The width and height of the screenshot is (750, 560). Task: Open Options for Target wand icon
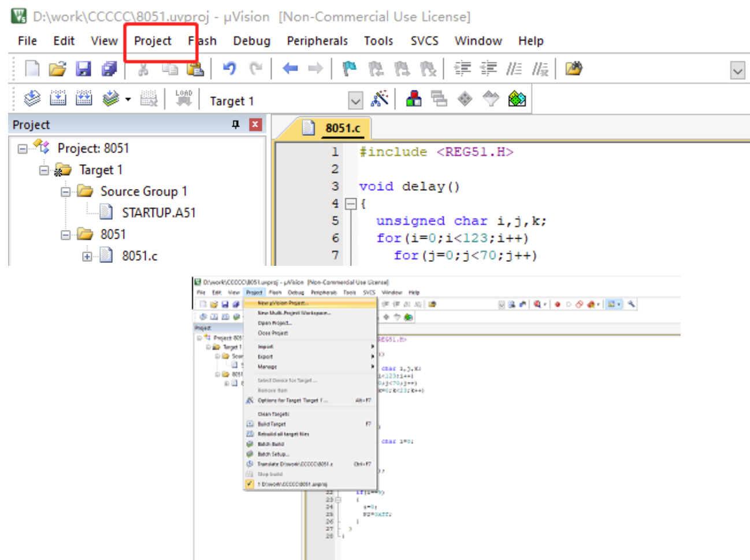[x=380, y=99]
